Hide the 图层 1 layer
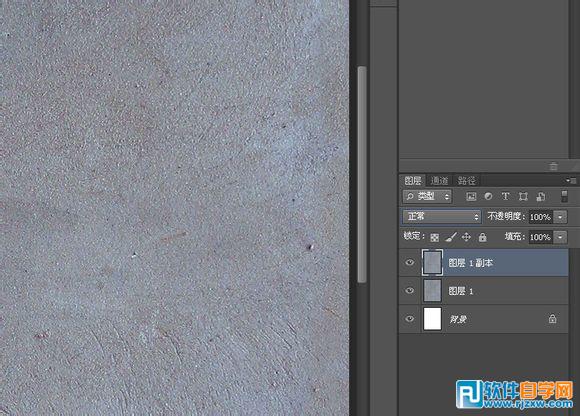This screenshot has height=416, width=580. coord(409,291)
